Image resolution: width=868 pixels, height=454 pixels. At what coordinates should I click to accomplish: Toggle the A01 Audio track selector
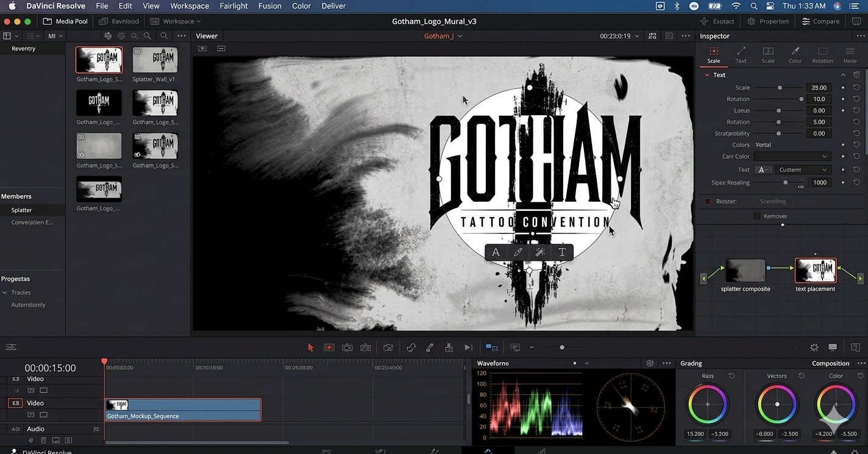16,429
